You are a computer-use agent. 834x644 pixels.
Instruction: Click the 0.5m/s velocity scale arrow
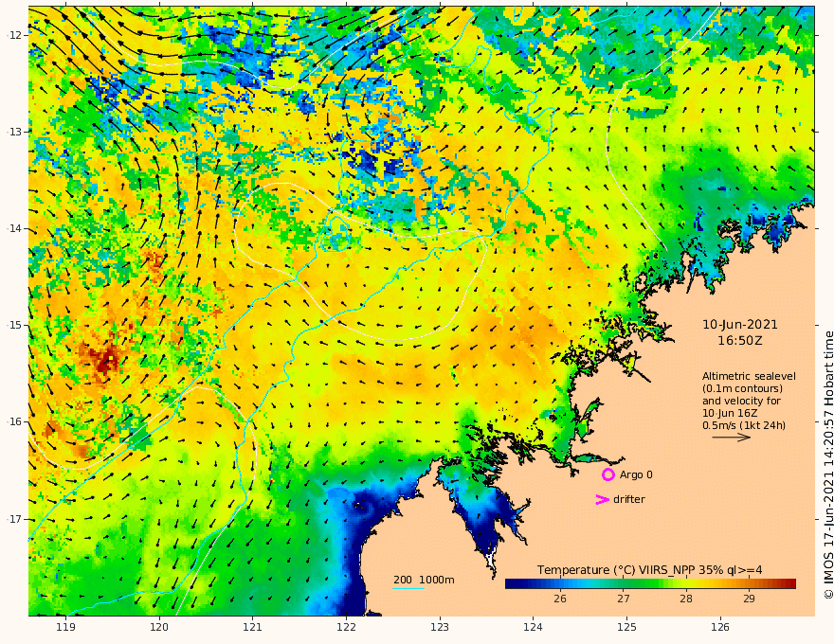click(x=732, y=438)
